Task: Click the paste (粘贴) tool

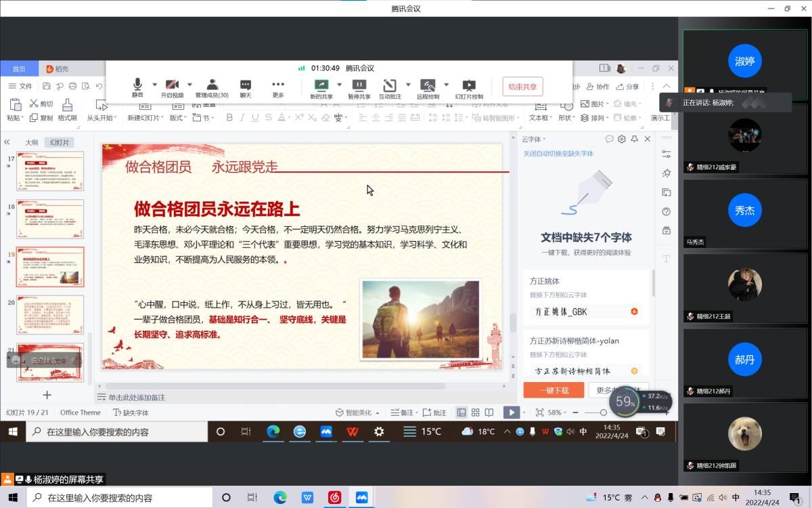Action: pos(14,110)
